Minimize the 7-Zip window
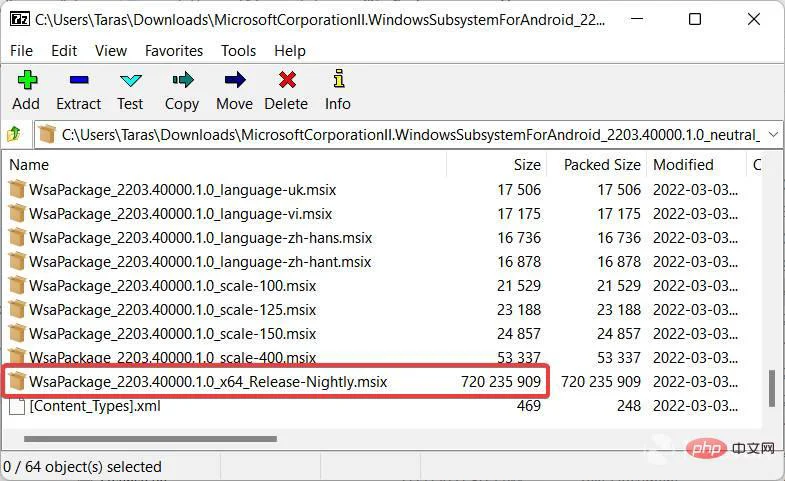785x481 pixels. tap(637, 20)
